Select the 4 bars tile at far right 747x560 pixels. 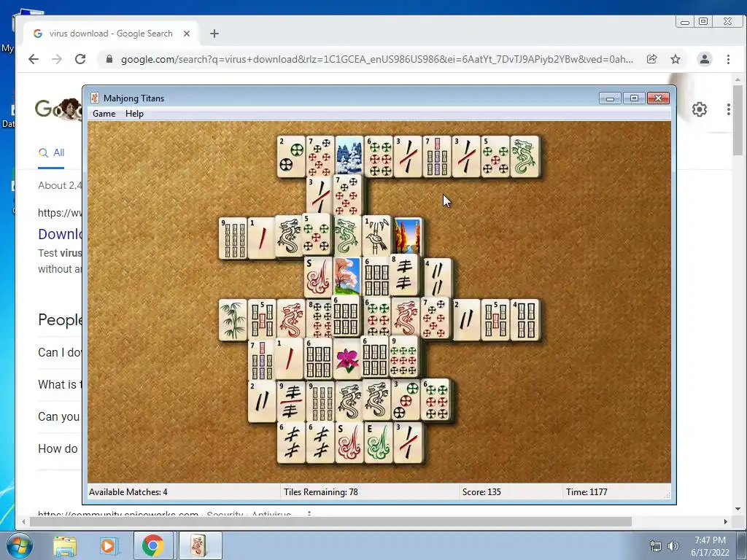(x=525, y=320)
